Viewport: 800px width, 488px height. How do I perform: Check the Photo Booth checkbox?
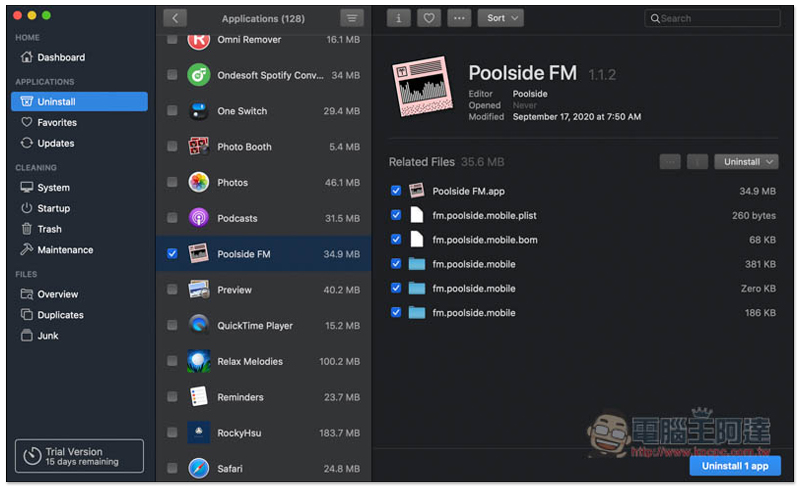pos(172,147)
